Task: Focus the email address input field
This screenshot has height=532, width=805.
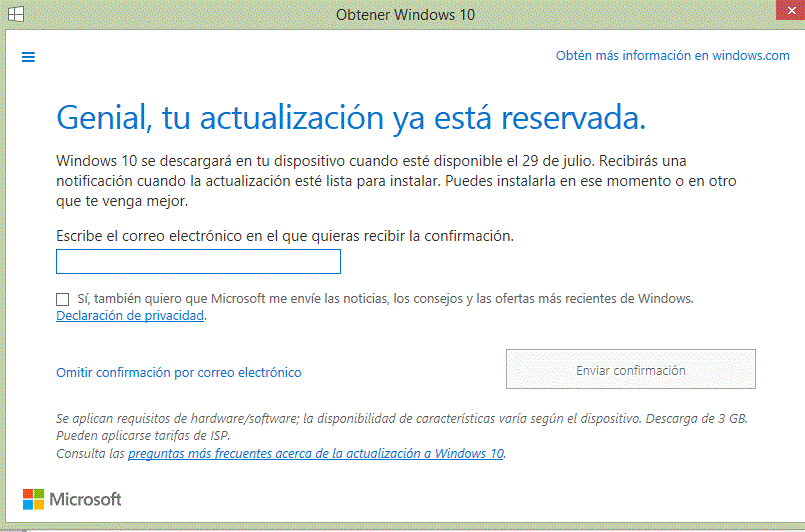Action: coord(198,261)
